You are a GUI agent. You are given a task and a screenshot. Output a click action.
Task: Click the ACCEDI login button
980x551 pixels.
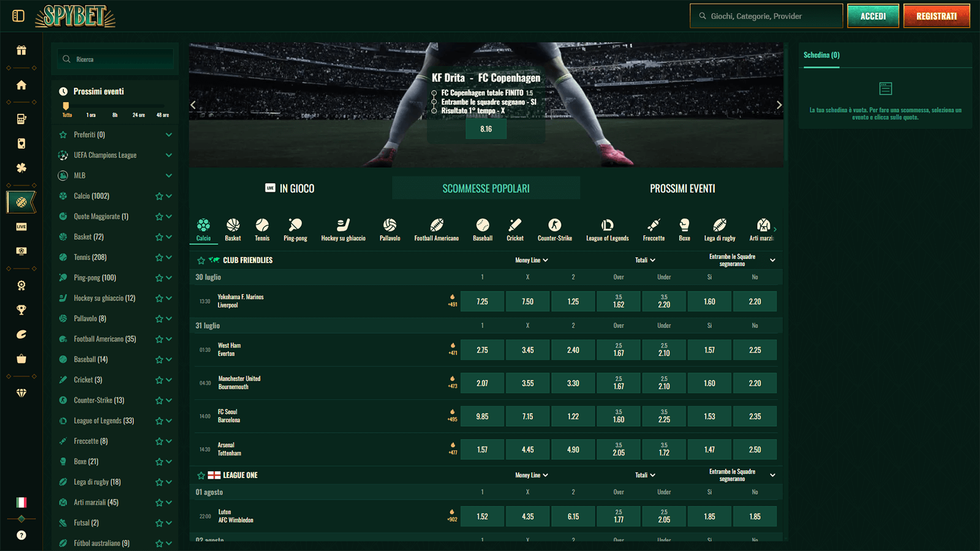click(873, 16)
